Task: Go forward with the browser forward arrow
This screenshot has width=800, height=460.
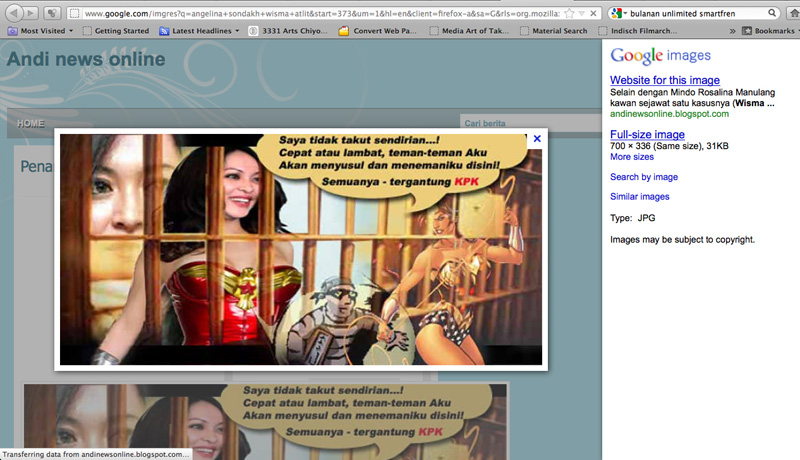Action: (31, 13)
